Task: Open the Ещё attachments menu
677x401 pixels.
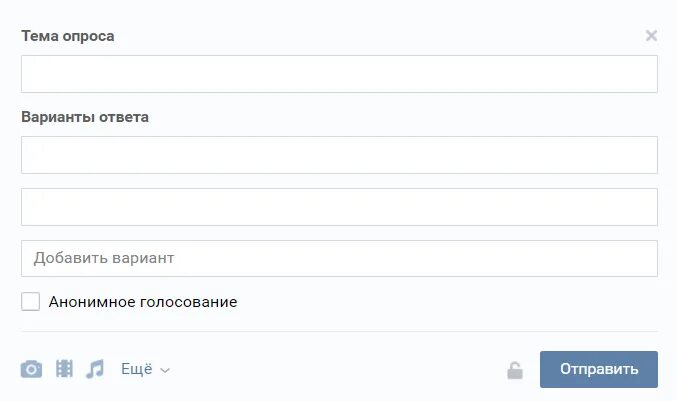Action: 145,369
